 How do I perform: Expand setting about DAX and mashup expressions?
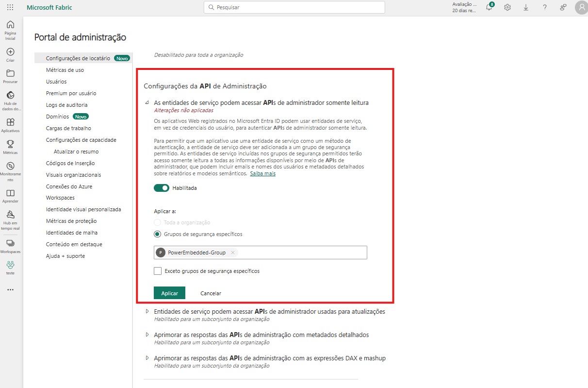click(147, 358)
